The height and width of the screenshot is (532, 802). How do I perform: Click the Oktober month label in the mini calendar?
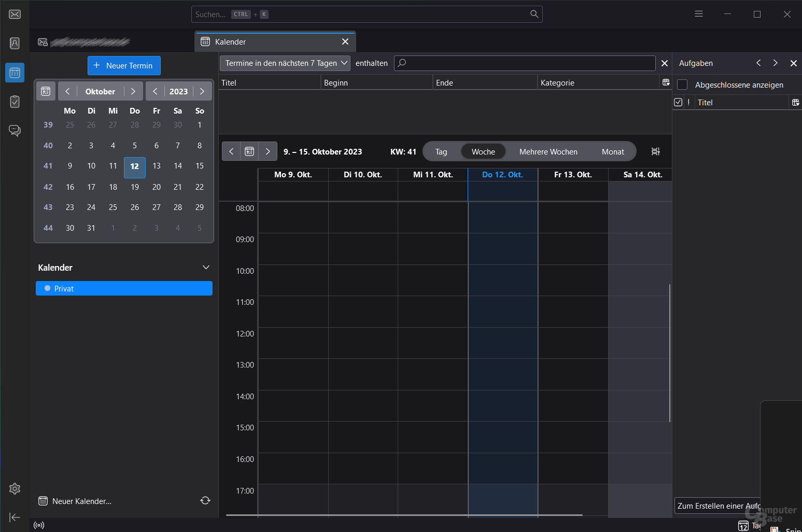coord(100,91)
